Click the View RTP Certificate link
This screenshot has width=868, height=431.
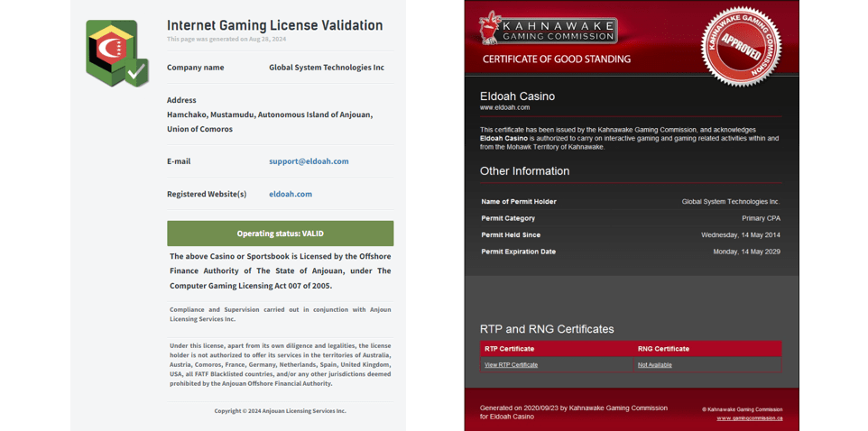click(x=511, y=364)
